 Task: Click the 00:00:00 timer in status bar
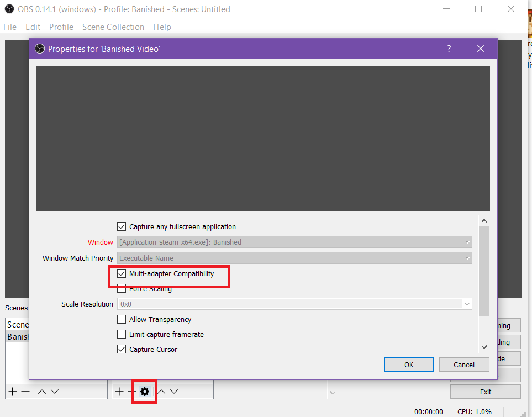click(x=429, y=411)
